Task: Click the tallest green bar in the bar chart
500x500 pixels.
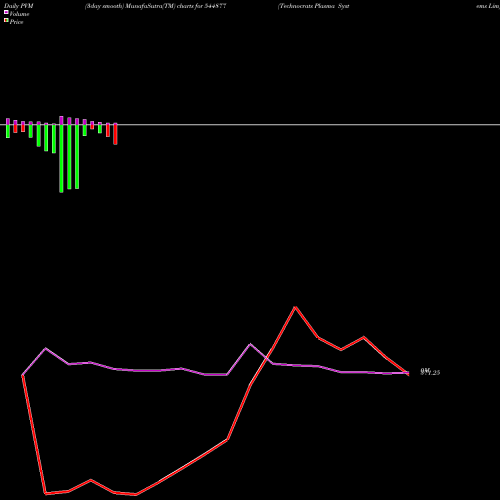Action: [x=61, y=158]
